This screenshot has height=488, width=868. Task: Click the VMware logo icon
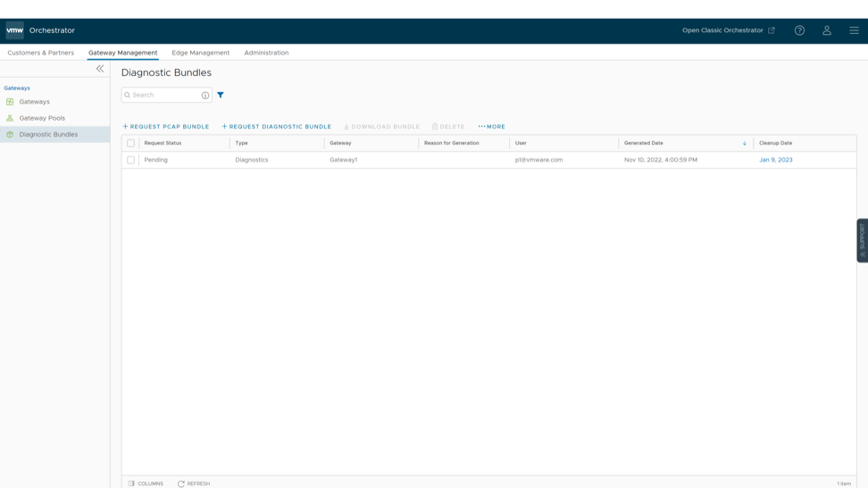[15, 30]
